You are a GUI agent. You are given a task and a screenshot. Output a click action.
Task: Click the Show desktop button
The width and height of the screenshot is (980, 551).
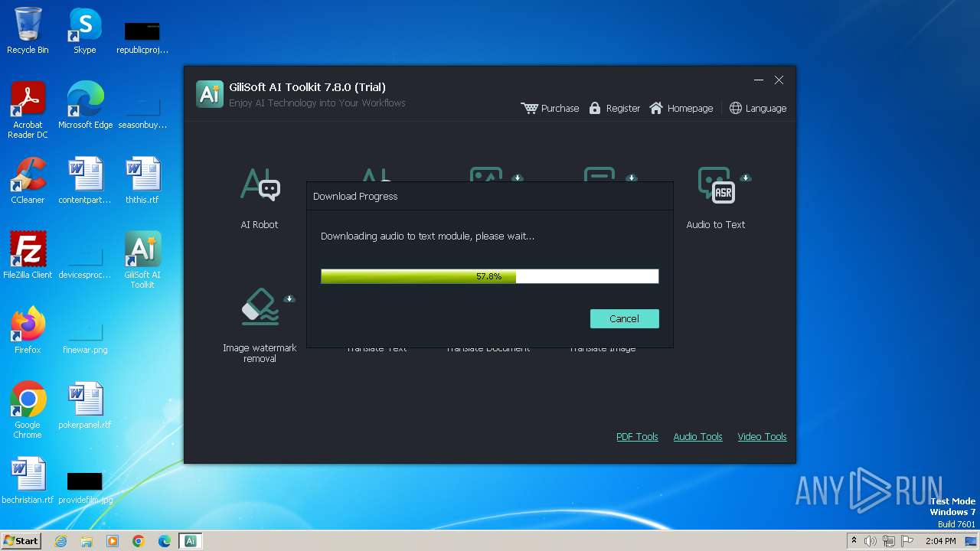tap(972, 541)
